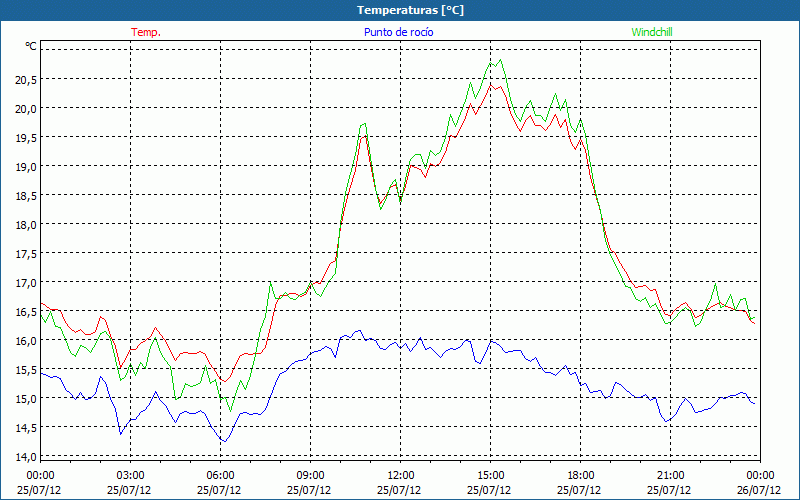Click the '16,5' y-axis label

point(27,312)
